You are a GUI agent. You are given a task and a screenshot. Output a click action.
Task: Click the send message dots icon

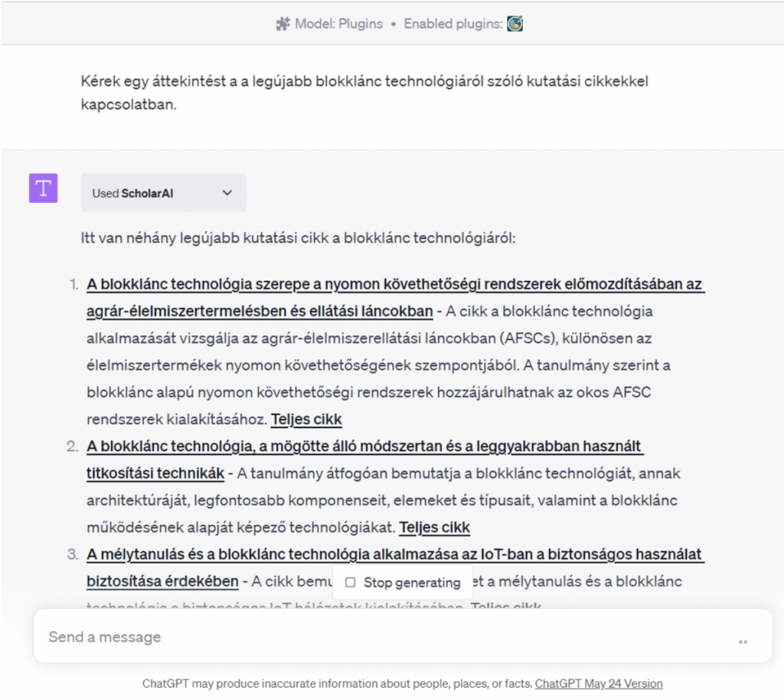pos(743,642)
